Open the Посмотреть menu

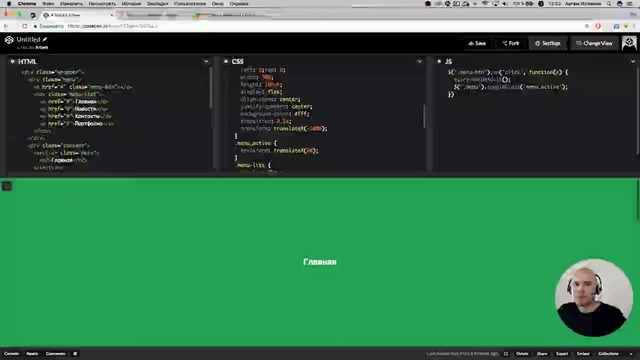click(x=102, y=4)
